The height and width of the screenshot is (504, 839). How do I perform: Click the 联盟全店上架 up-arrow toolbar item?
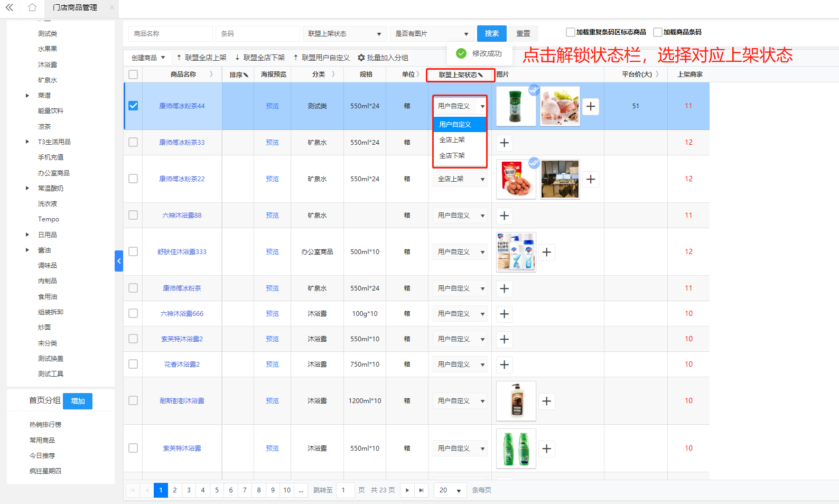pos(201,58)
